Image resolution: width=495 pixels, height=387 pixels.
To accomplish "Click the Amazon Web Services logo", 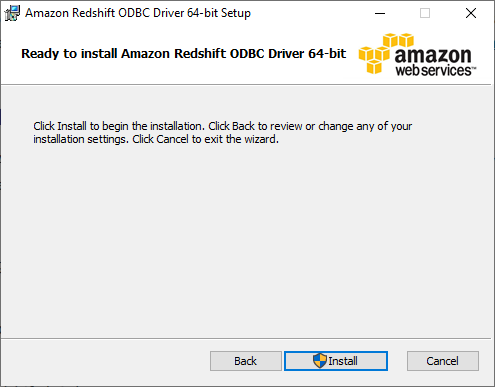I will (417, 54).
